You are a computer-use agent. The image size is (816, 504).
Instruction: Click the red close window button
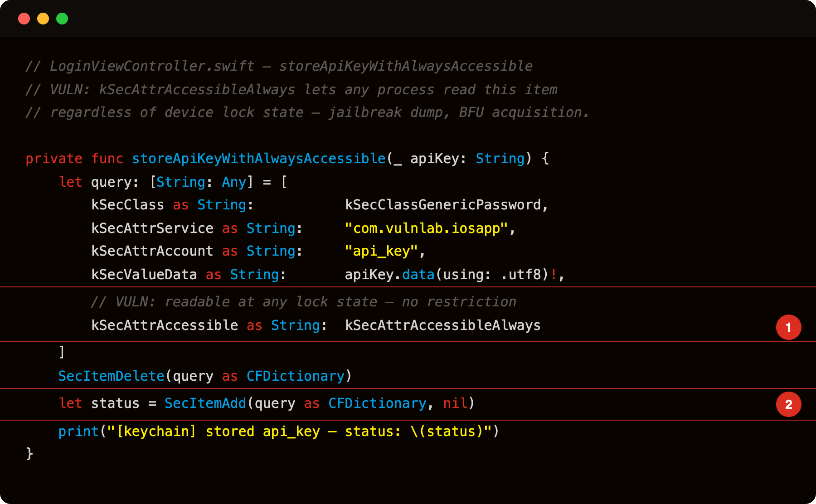[x=24, y=19]
